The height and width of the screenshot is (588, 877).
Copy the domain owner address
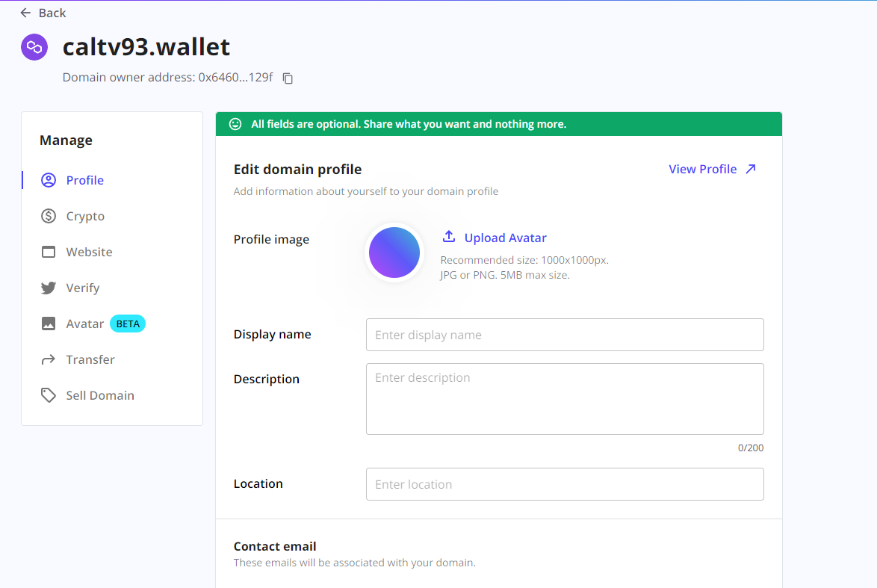(288, 78)
